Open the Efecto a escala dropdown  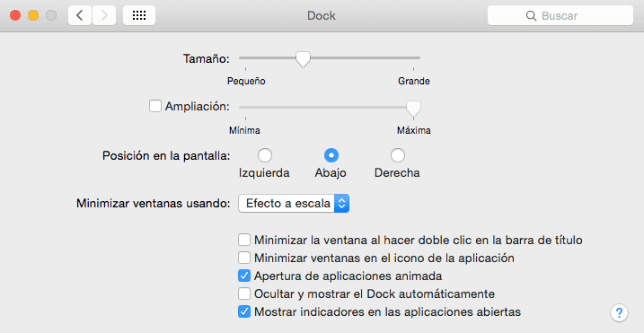pos(294,203)
